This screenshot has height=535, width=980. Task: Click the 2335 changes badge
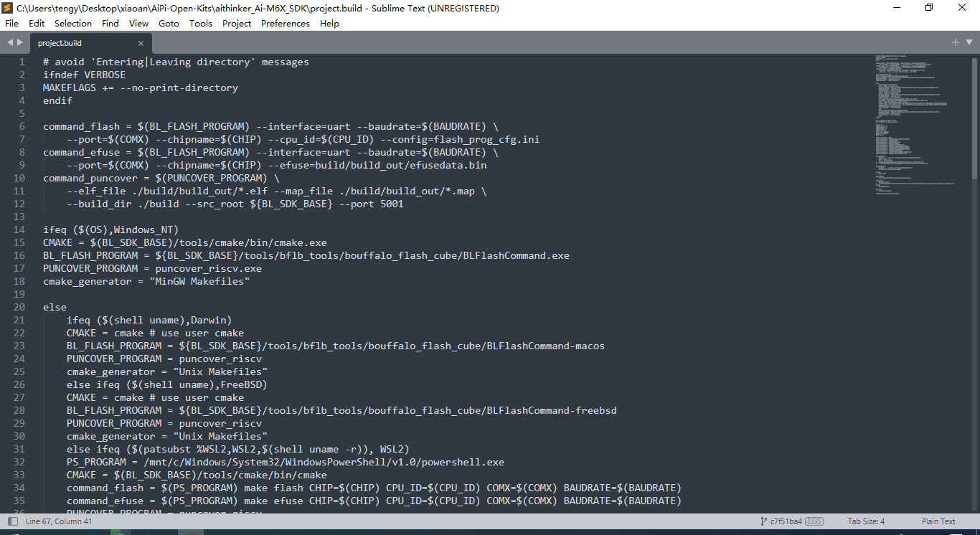coord(814,521)
